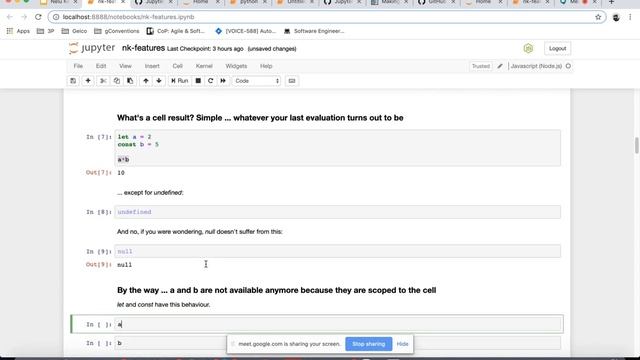
Task: Copy selected cells icon
Action: point(117,81)
